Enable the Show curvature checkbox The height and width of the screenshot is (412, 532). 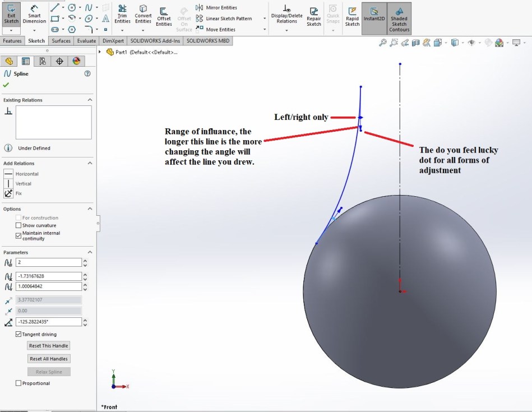pos(18,225)
